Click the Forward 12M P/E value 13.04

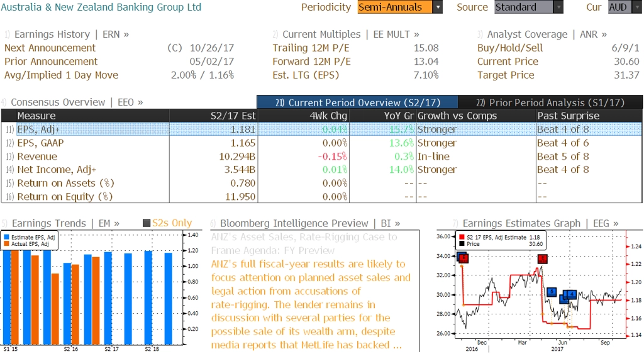(426, 62)
